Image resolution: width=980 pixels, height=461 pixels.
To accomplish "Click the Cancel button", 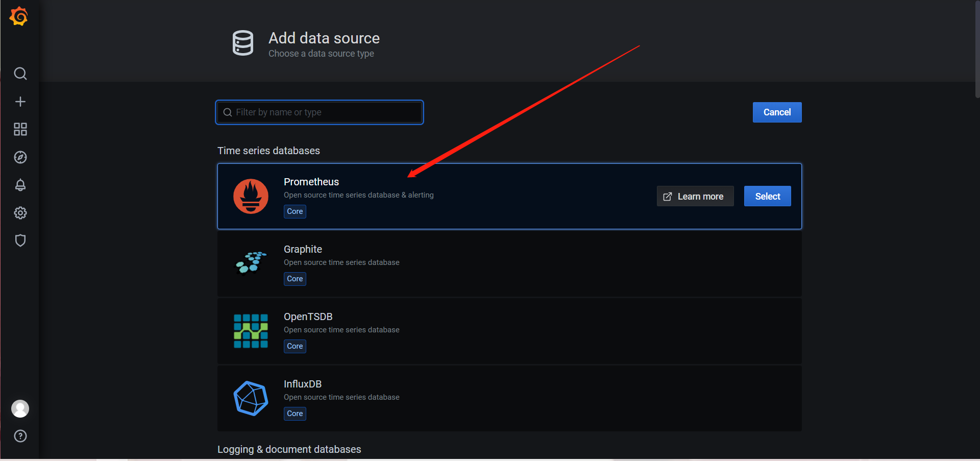I will click(777, 112).
